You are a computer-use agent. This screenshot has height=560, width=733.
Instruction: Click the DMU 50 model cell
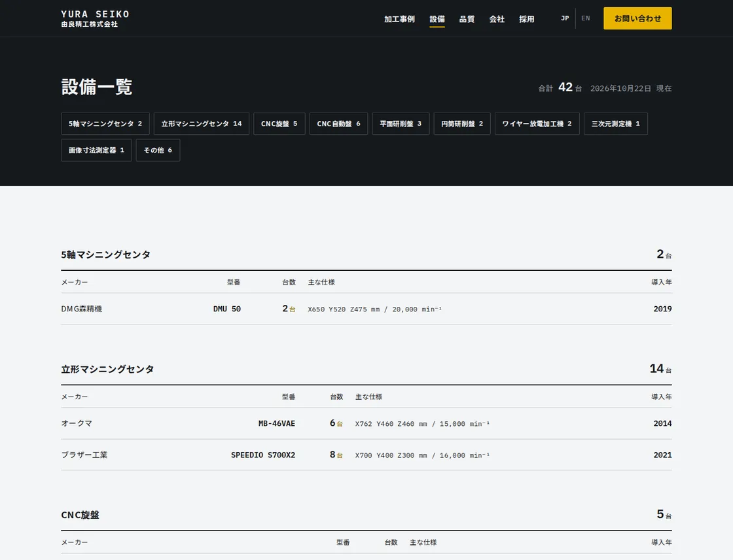point(226,309)
